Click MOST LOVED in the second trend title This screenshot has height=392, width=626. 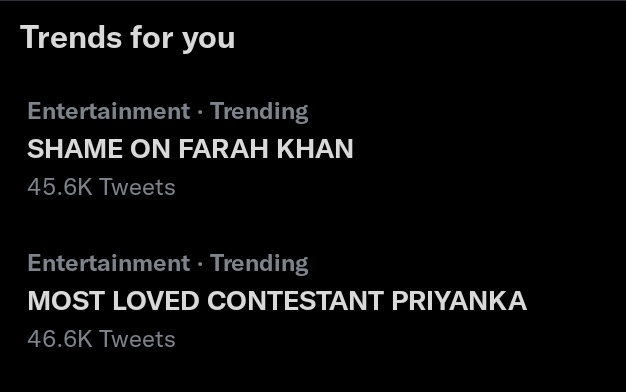point(113,301)
